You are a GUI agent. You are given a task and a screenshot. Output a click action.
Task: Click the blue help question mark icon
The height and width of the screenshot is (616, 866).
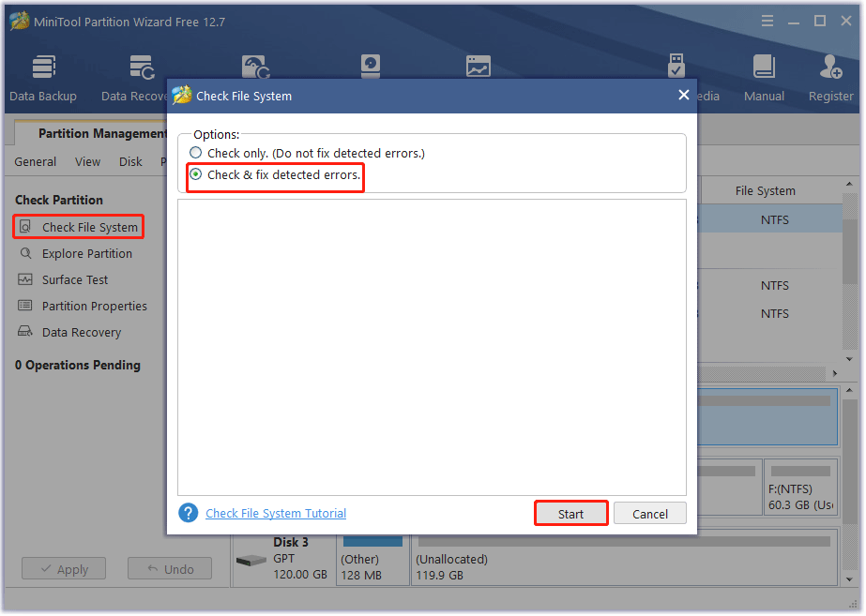[189, 513]
